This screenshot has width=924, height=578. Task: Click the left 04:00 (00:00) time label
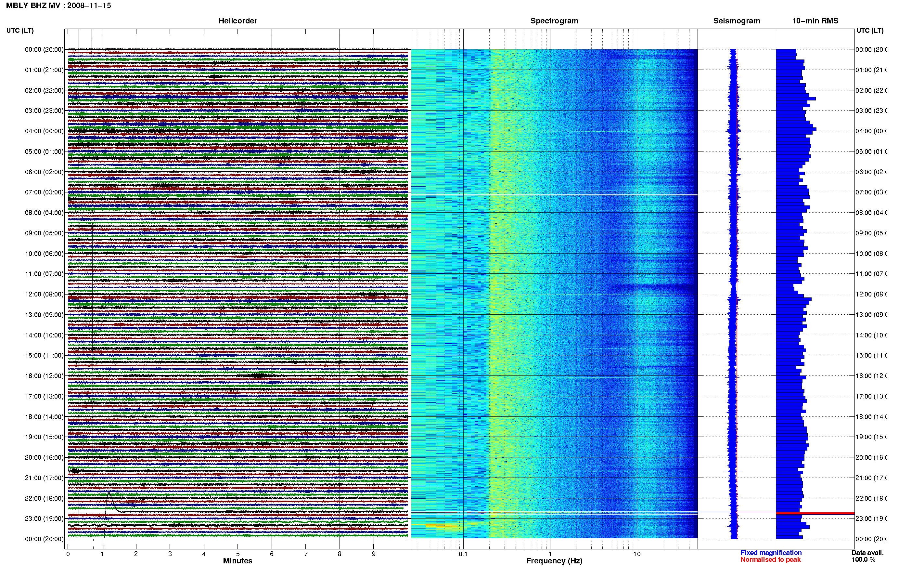click(x=44, y=131)
